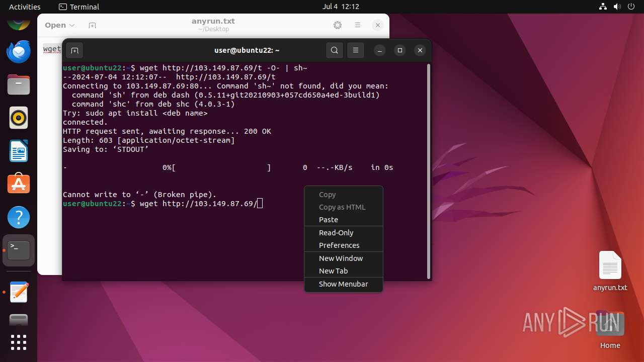
Task: Open dropdown in text editor header
Action: tap(60, 25)
